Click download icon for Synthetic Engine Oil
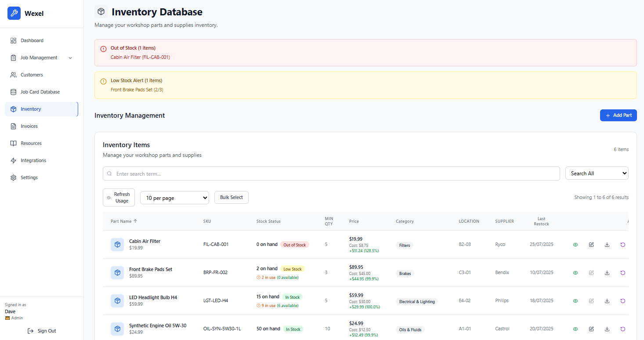Image resolution: width=644 pixels, height=340 pixels. tap(607, 329)
